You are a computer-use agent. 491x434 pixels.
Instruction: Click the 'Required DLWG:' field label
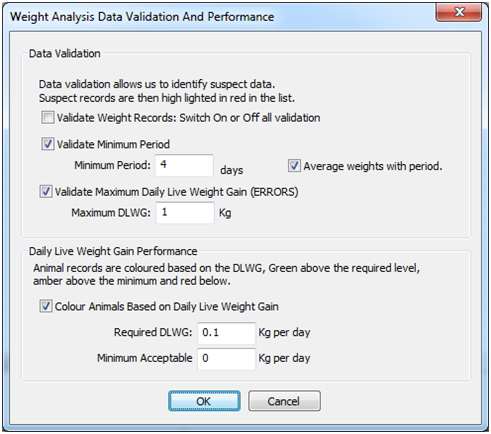(x=153, y=332)
